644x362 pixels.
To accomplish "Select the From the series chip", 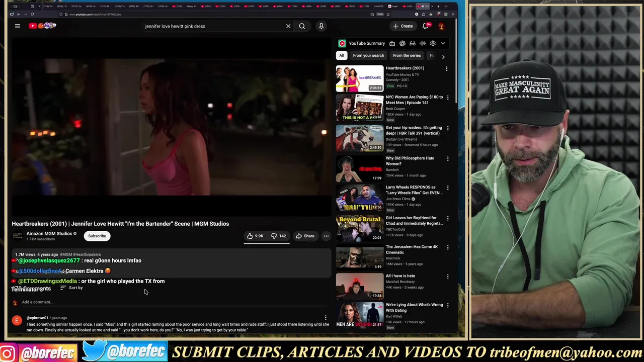I will (x=407, y=56).
